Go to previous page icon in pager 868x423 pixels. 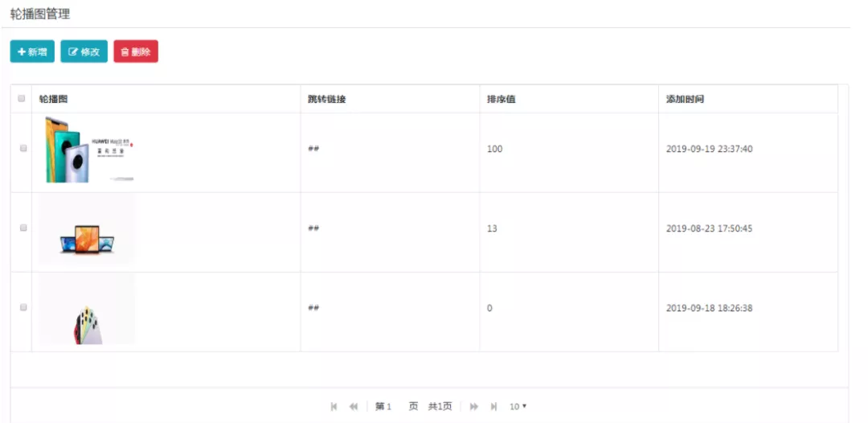[x=354, y=406]
